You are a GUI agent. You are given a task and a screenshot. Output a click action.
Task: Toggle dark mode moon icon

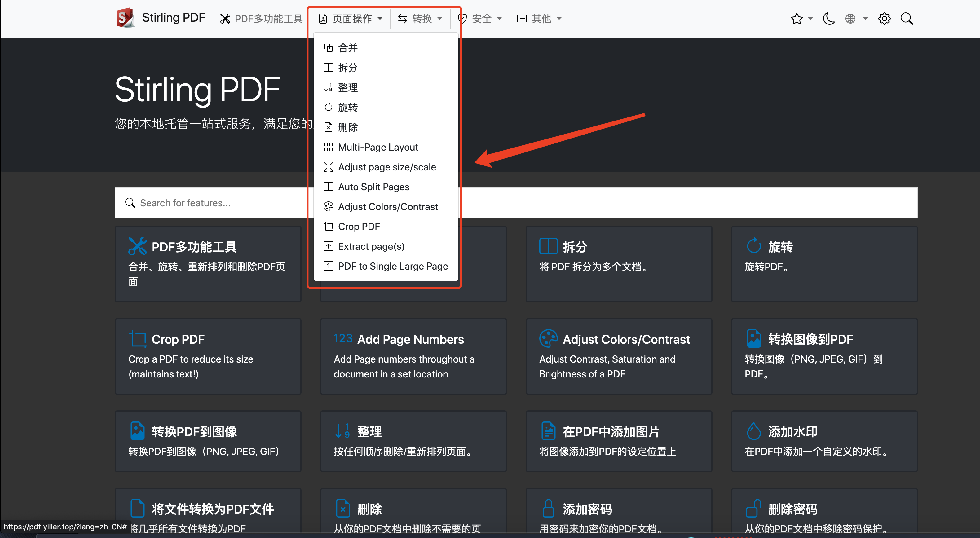click(828, 19)
